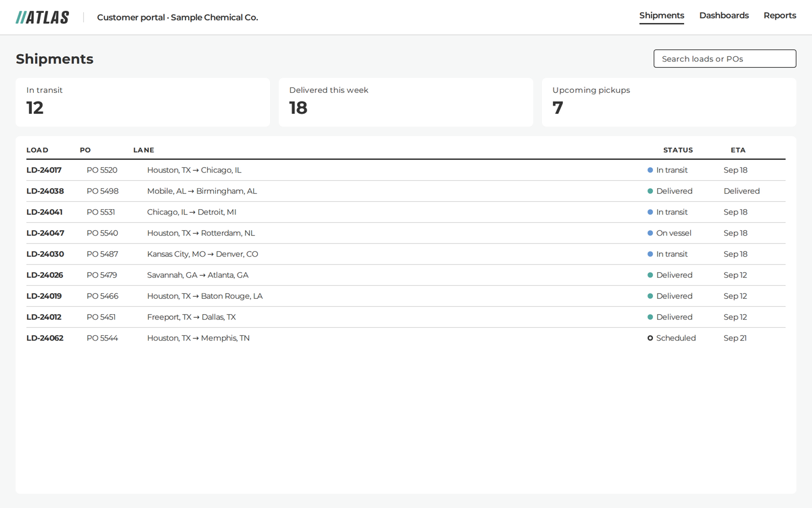Select the Upcoming pickups card

coord(669,102)
